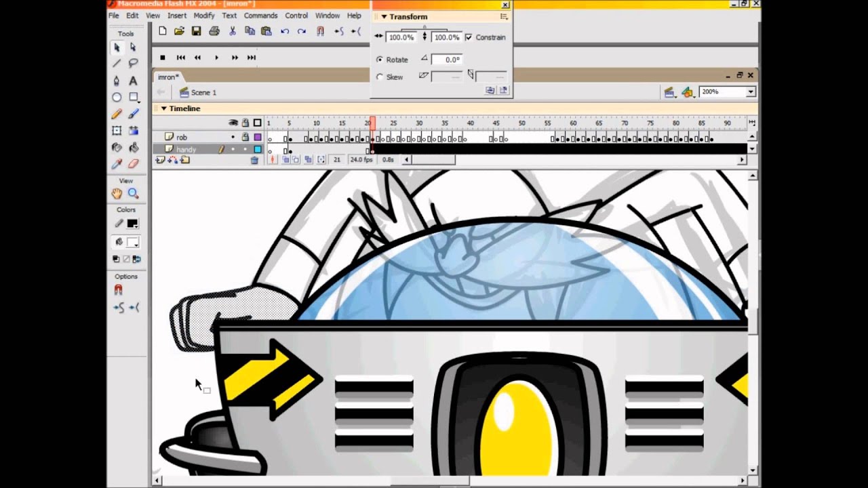The width and height of the screenshot is (868, 488).
Task: Switch to the imron* document tab
Action: 168,77
